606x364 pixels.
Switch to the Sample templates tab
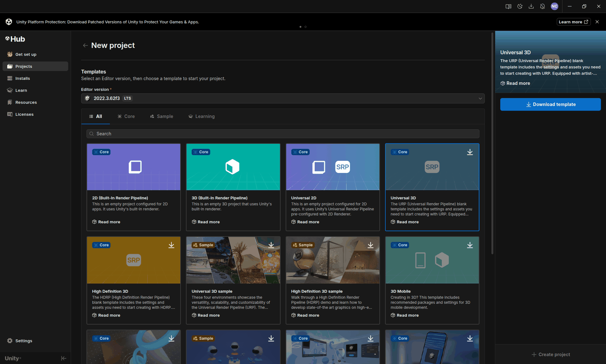click(162, 117)
